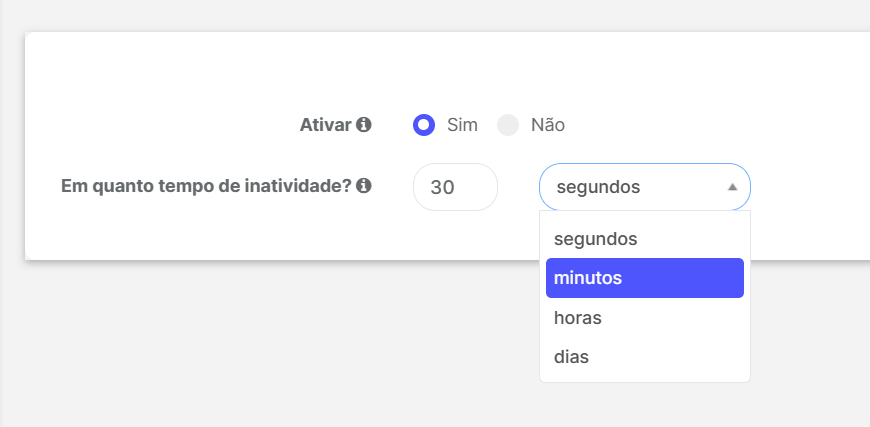
Task: Collapse the segundos time unit combo box
Action: [x=645, y=187]
